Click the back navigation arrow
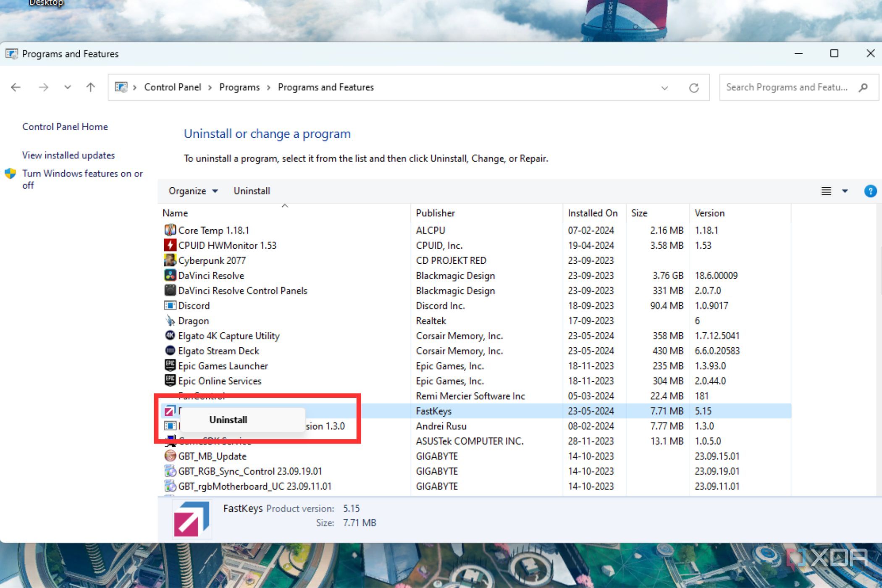 click(16, 87)
